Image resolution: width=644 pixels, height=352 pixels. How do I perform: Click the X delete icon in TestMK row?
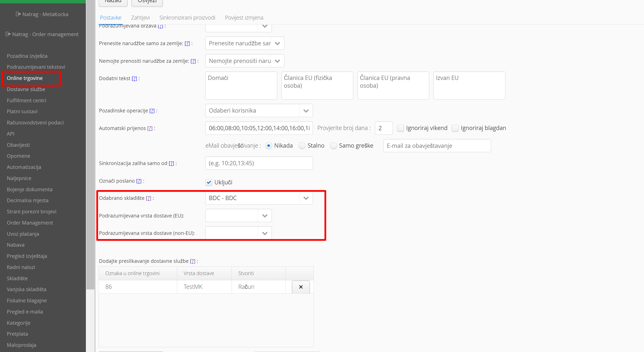[x=301, y=287]
